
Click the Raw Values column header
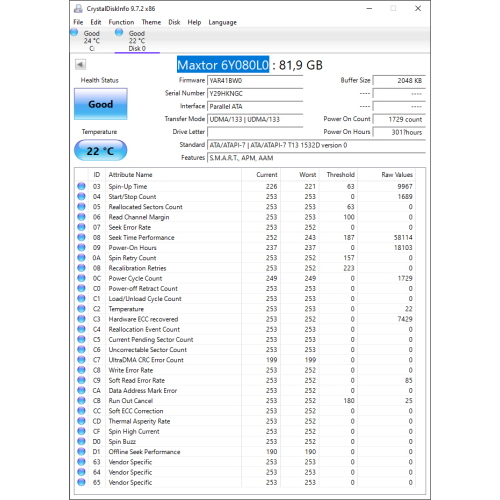coord(386,175)
